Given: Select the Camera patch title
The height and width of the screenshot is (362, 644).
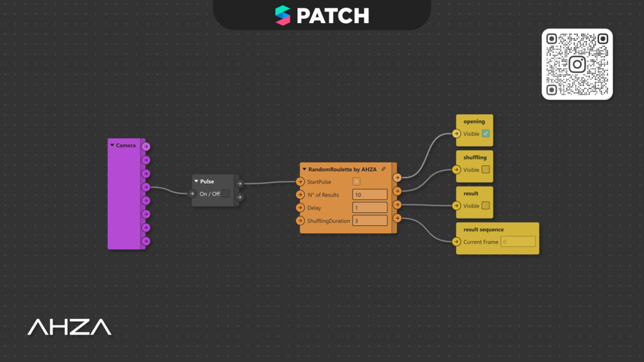Looking at the screenshot, I should pyautogui.click(x=126, y=145).
